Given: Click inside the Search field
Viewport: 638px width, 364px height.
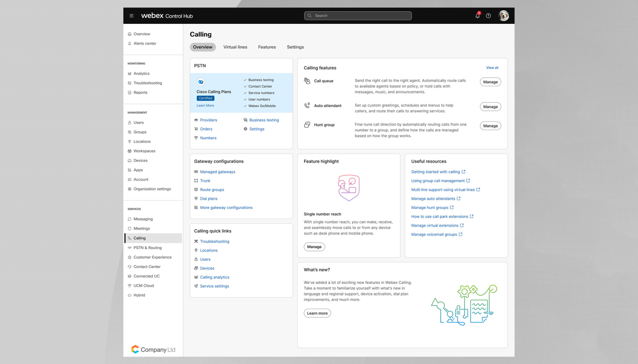Looking at the screenshot, I should pos(358,16).
